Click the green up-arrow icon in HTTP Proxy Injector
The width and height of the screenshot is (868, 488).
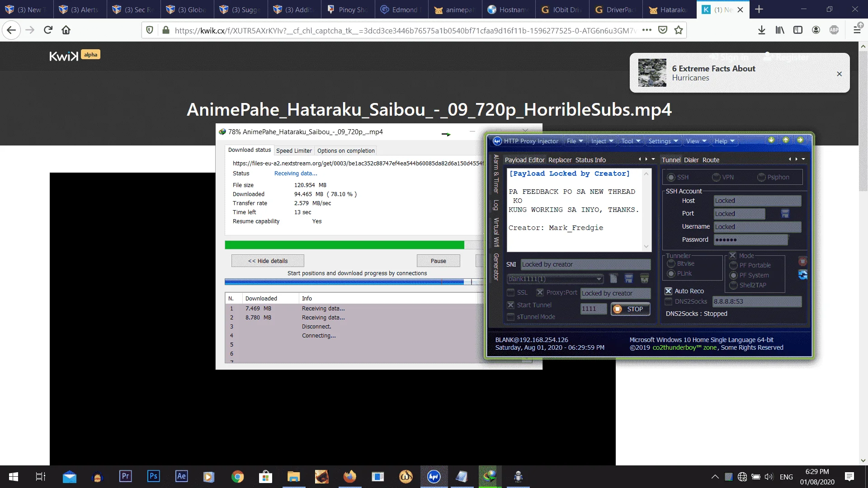pos(786,140)
